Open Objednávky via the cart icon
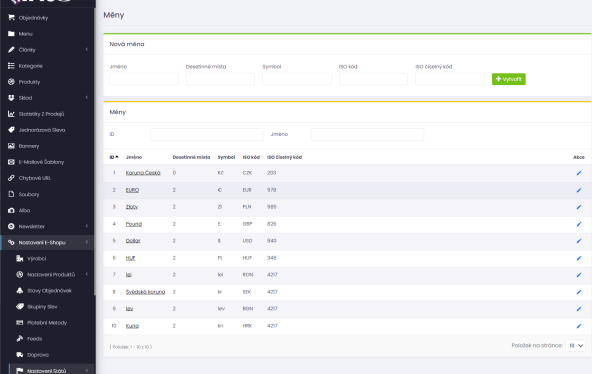Screen dimensions: 592x374 pos(11,17)
